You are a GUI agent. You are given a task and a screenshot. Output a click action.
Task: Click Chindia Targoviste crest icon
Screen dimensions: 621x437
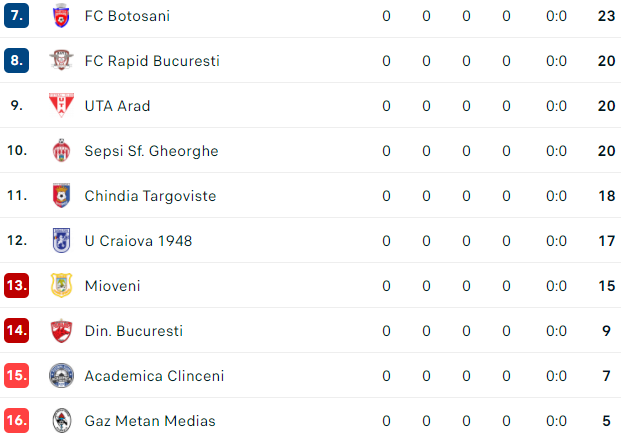(x=61, y=195)
